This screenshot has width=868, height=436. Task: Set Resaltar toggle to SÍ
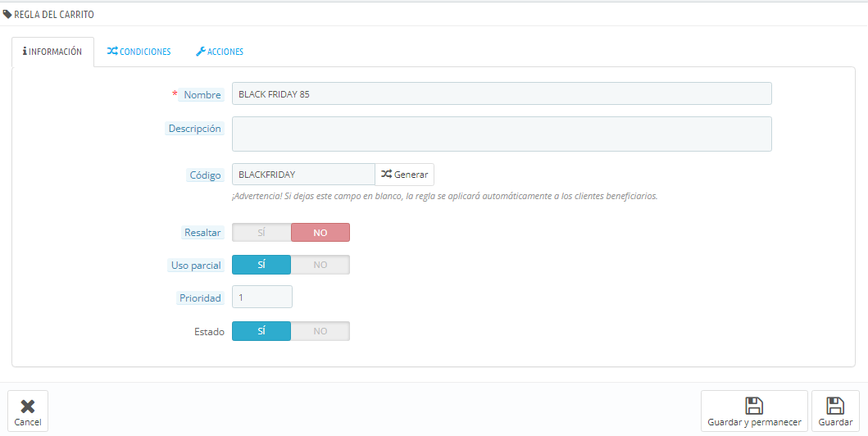pyautogui.click(x=261, y=233)
